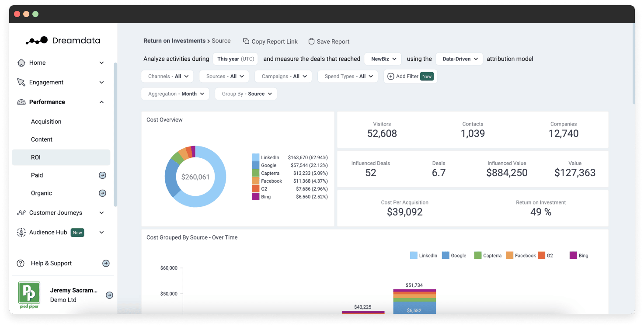
Task: Click the Companies 12,740 value
Action: point(564,134)
